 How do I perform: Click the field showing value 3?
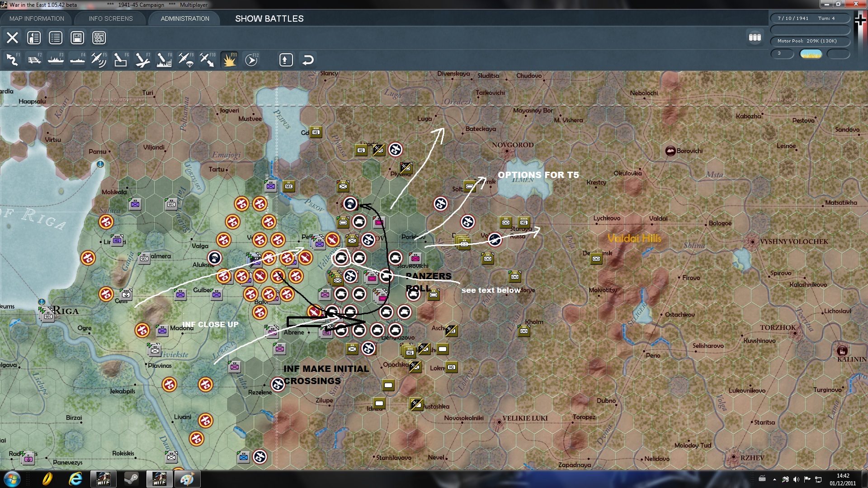click(x=782, y=54)
